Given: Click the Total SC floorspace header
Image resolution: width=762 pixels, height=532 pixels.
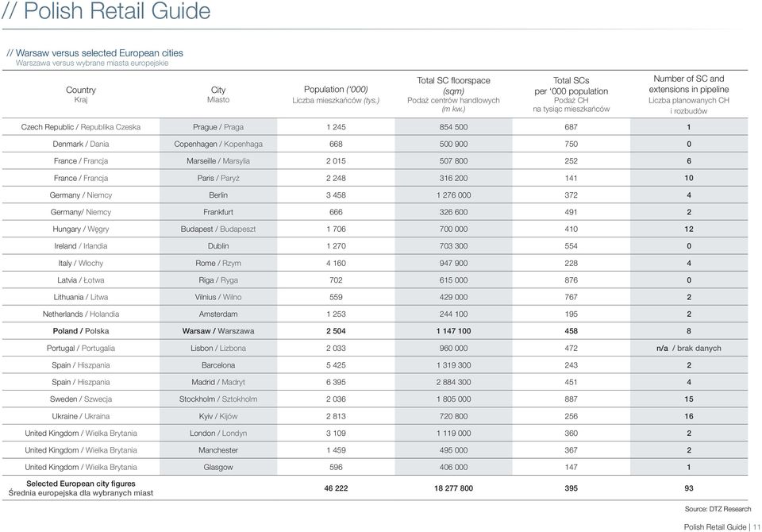Looking at the screenshot, I should tap(453, 94).
